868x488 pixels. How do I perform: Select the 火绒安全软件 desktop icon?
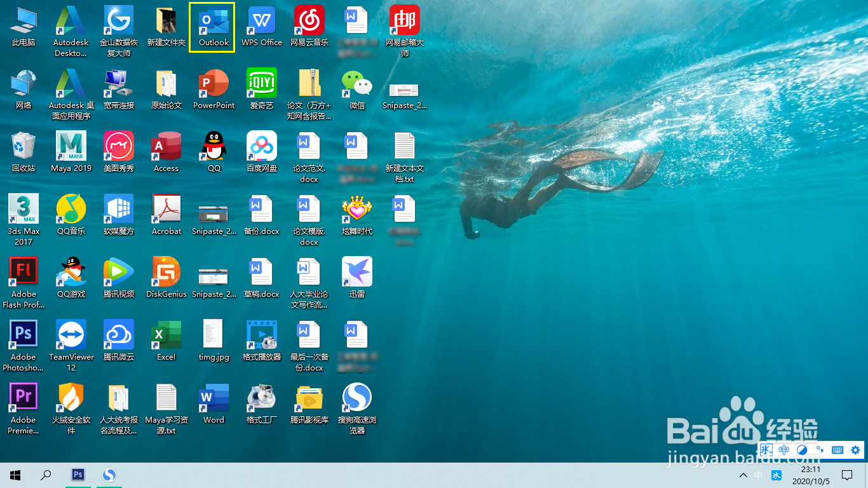point(71,409)
